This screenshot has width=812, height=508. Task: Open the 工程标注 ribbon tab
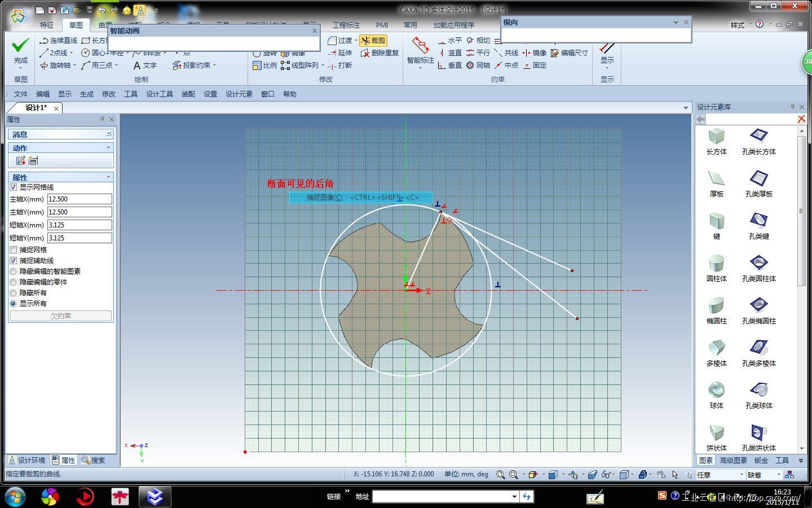click(346, 25)
